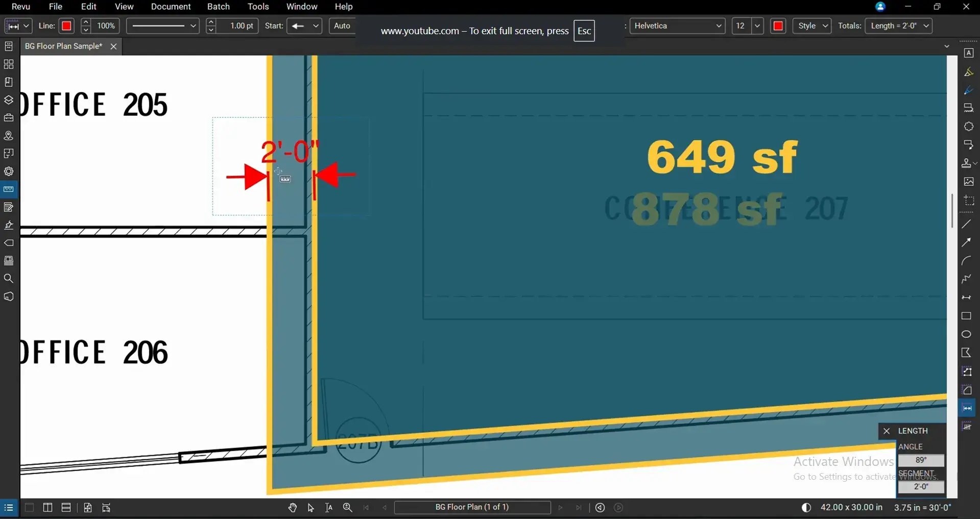Open the line style dropdown
Viewport: 980px width, 519px height.
click(162, 26)
